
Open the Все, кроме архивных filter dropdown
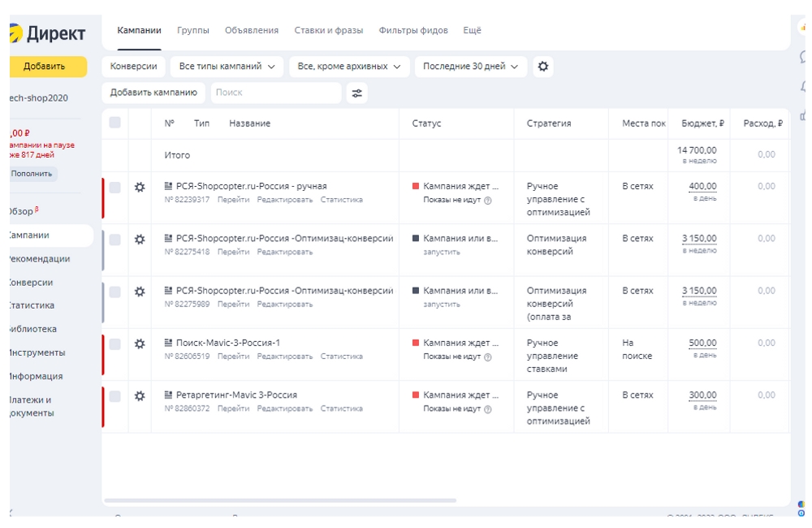[349, 67]
